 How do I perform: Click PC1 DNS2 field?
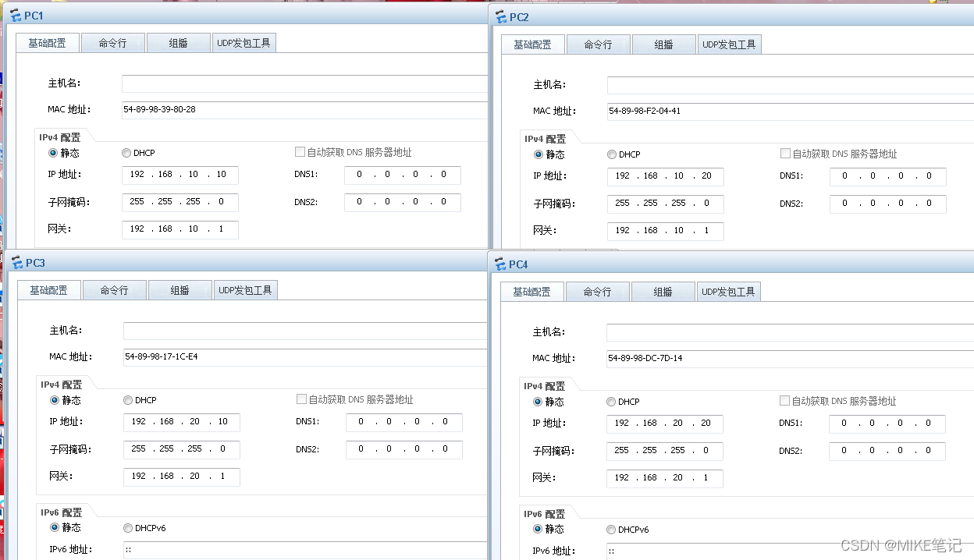403,202
